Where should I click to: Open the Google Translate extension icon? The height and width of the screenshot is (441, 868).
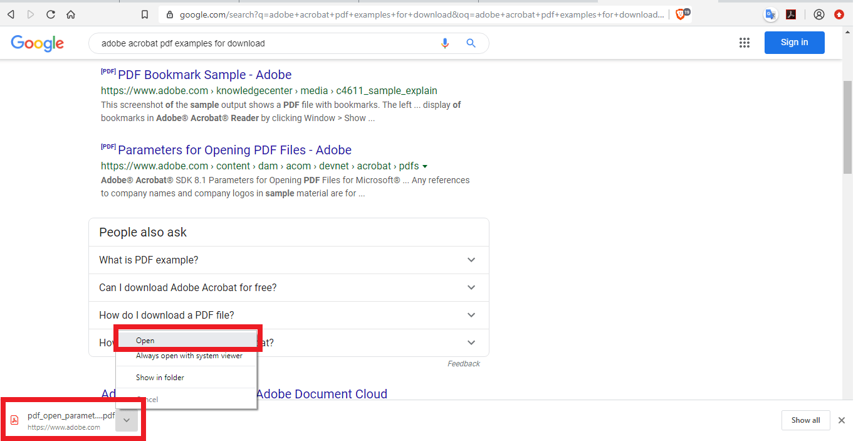(770, 14)
